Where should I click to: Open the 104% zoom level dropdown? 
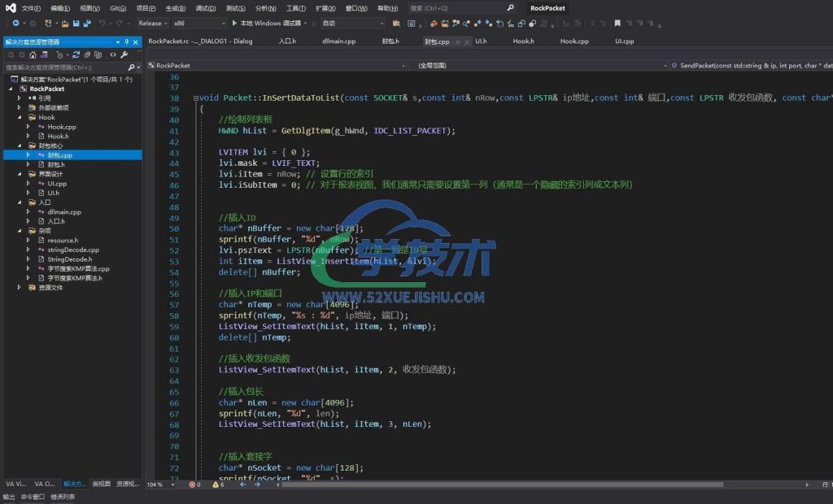tap(171, 484)
